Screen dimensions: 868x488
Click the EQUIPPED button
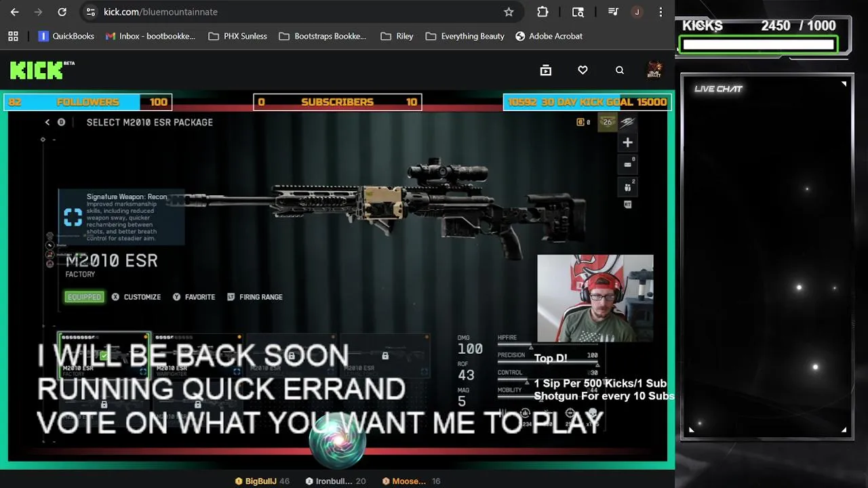coord(84,297)
